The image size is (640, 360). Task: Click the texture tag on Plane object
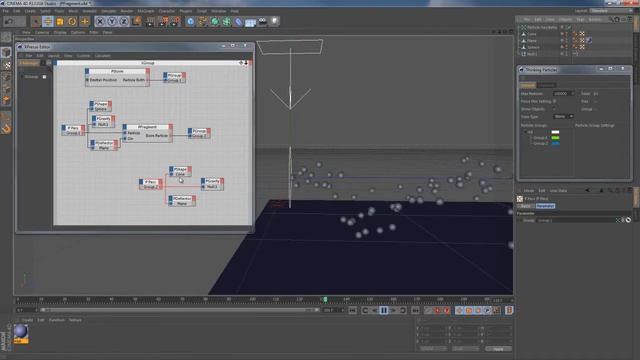coord(589,40)
